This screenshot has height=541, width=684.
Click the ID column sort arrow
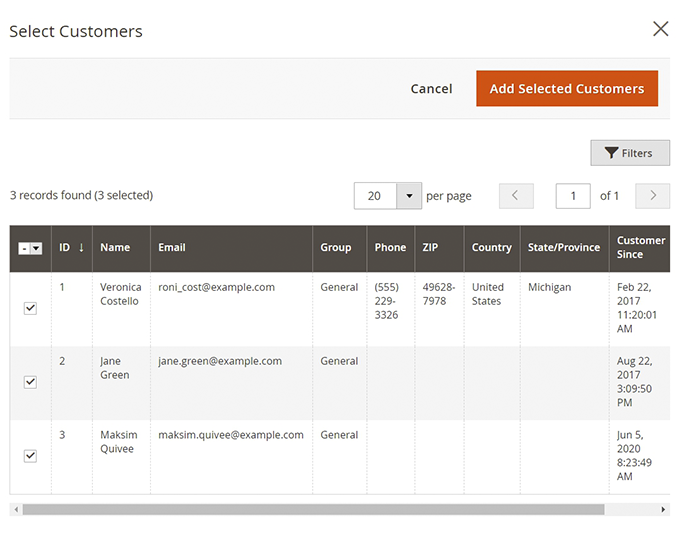click(81, 248)
